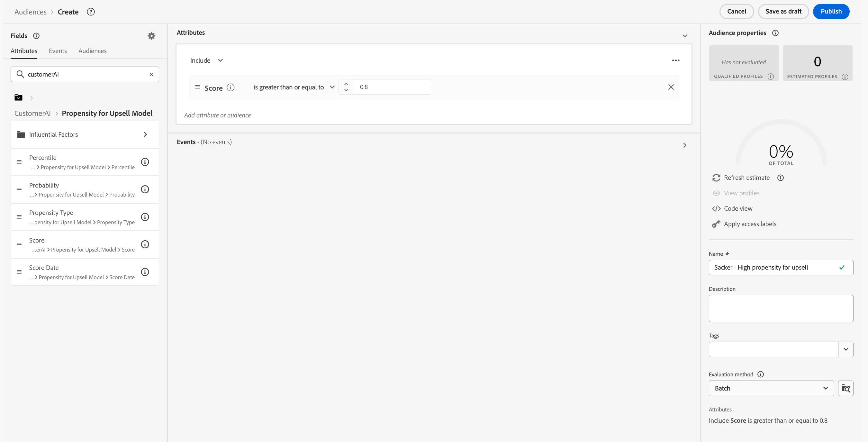This screenshot has height=442, width=868.
Task: Open the 'is greater than or equal to' operator dropdown
Action: click(x=294, y=87)
